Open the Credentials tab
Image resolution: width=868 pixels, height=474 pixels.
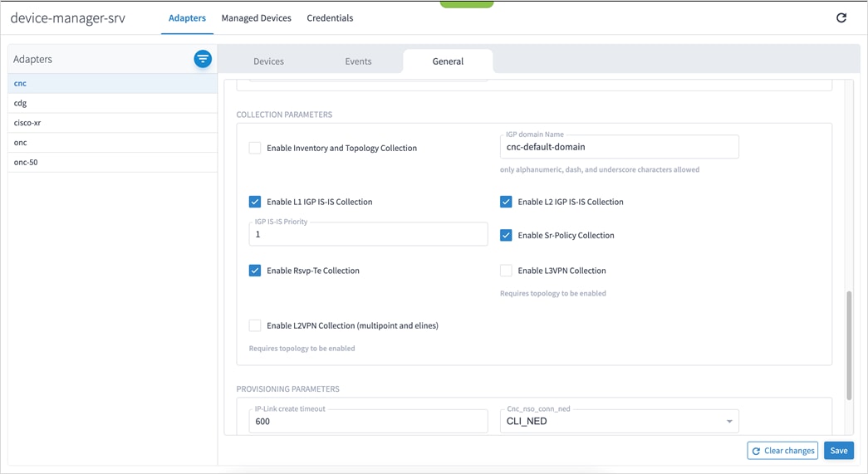click(x=330, y=18)
